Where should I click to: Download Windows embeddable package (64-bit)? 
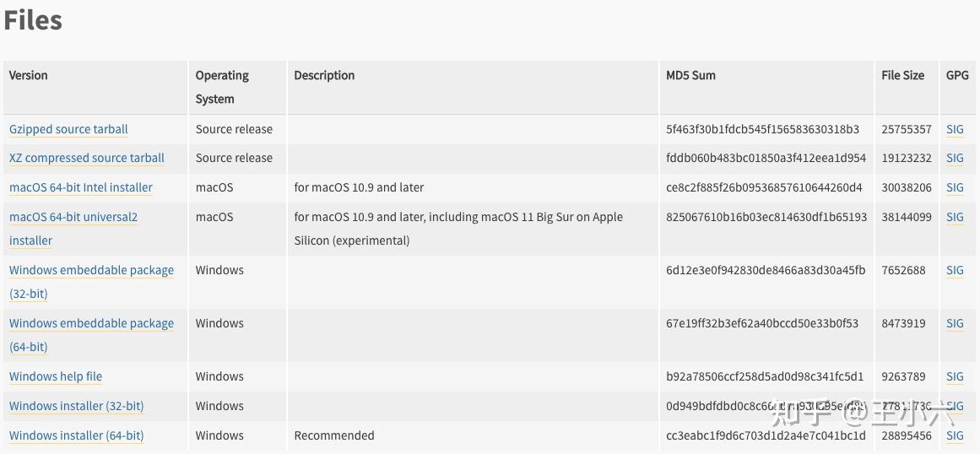pos(91,323)
